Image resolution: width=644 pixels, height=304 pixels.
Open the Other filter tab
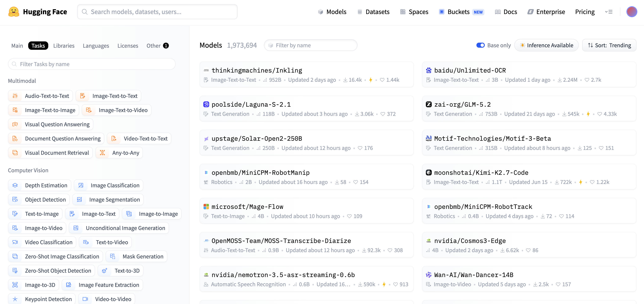(x=158, y=46)
